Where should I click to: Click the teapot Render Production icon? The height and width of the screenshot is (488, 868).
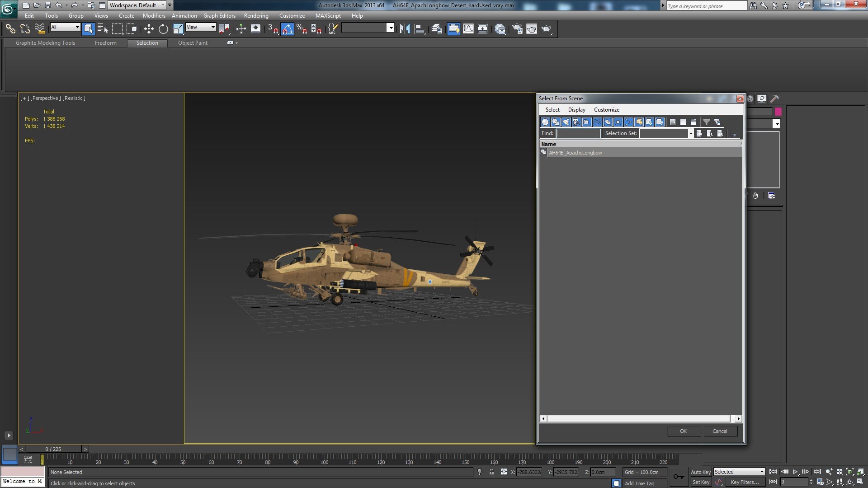click(547, 29)
